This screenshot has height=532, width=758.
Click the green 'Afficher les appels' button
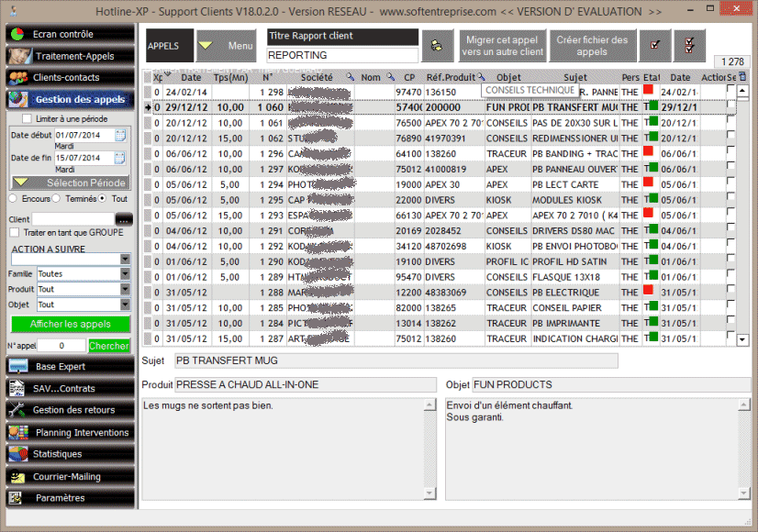coord(71,324)
